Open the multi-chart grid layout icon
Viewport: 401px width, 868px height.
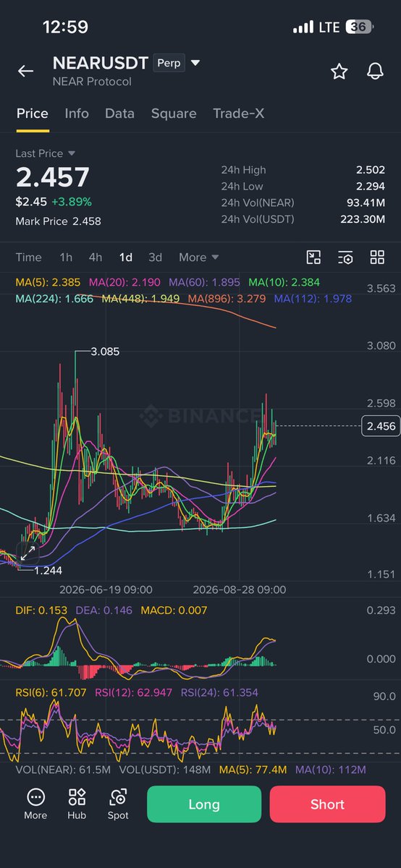coord(377,258)
